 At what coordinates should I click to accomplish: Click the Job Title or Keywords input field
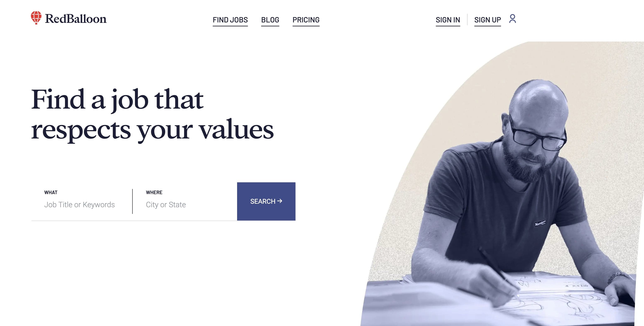80,205
